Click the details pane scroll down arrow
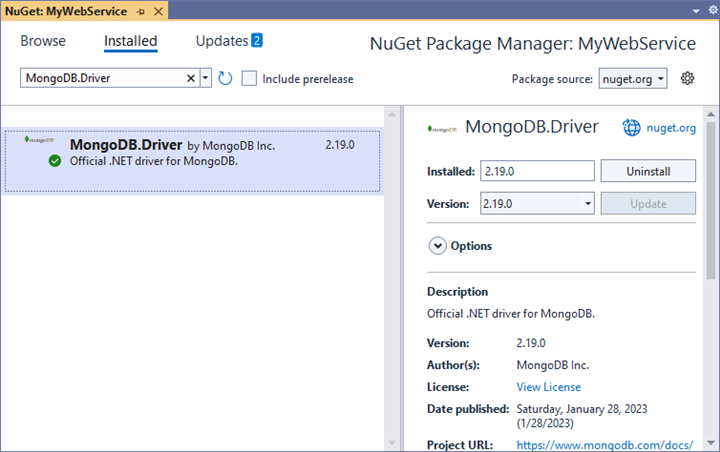This screenshot has height=452, width=720. [x=711, y=443]
